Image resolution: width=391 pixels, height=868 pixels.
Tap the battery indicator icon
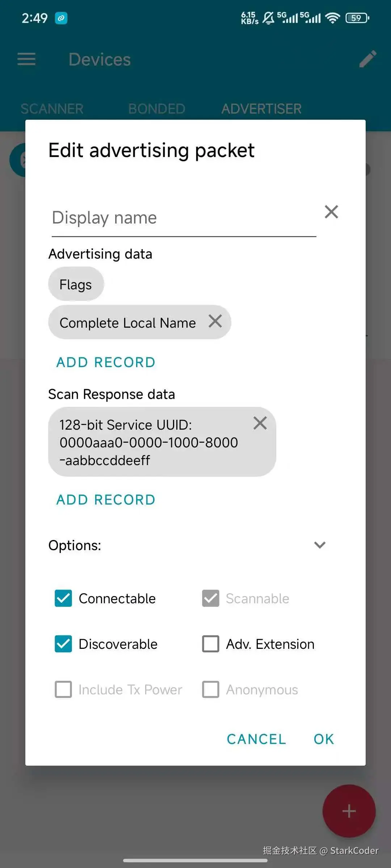[x=357, y=18]
